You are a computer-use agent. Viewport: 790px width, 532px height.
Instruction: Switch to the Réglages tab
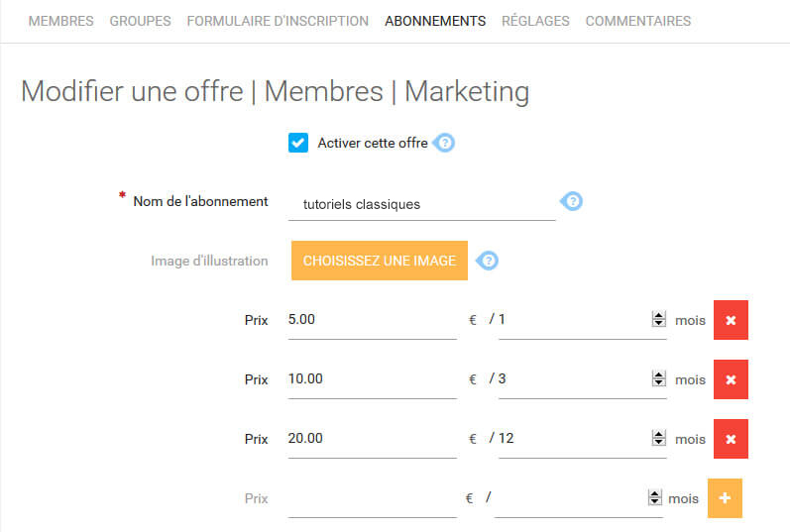(x=535, y=21)
